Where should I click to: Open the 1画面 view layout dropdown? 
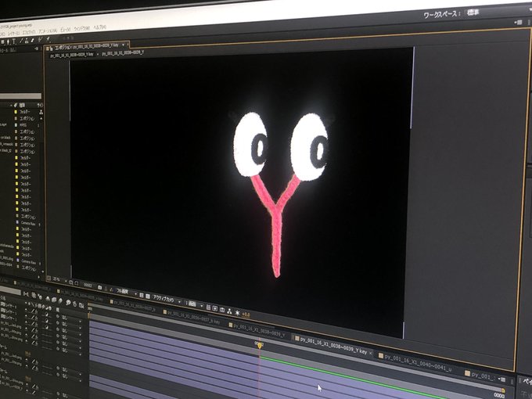194,304
